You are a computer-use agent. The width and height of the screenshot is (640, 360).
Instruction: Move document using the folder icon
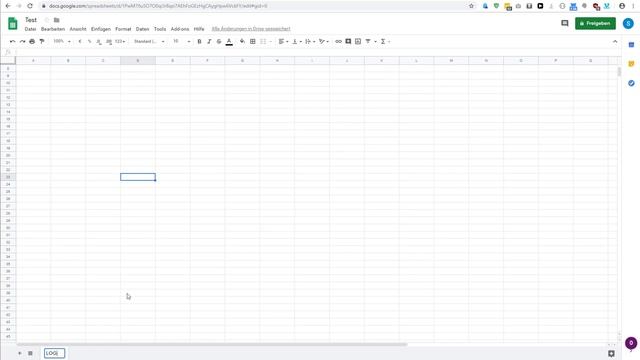click(57, 20)
